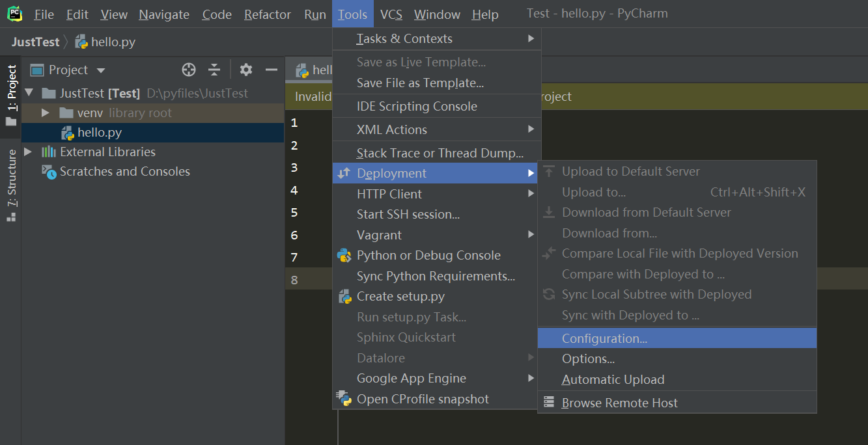The width and height of the screenshot is (868, 445).
Task: Open the Code menu
Action: coord(217,14)
